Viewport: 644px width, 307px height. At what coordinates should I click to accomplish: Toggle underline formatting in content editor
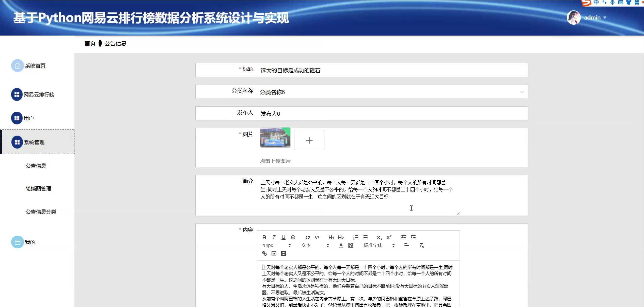(284, 237)
